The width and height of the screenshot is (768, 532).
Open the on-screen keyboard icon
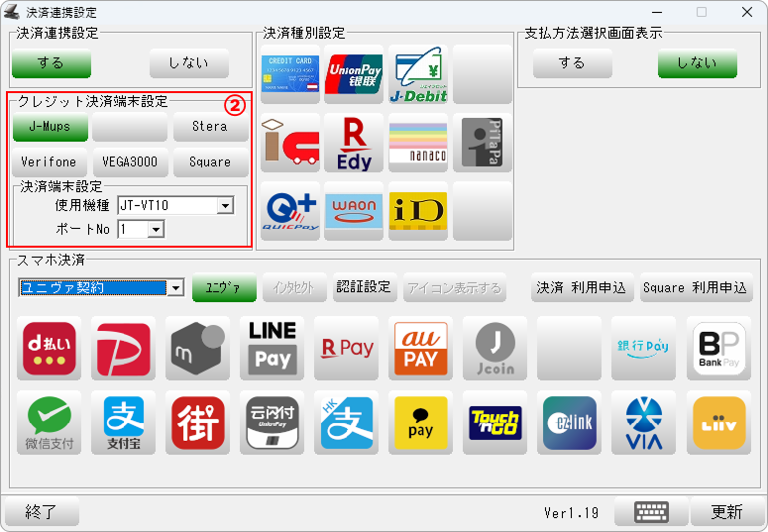651,512
